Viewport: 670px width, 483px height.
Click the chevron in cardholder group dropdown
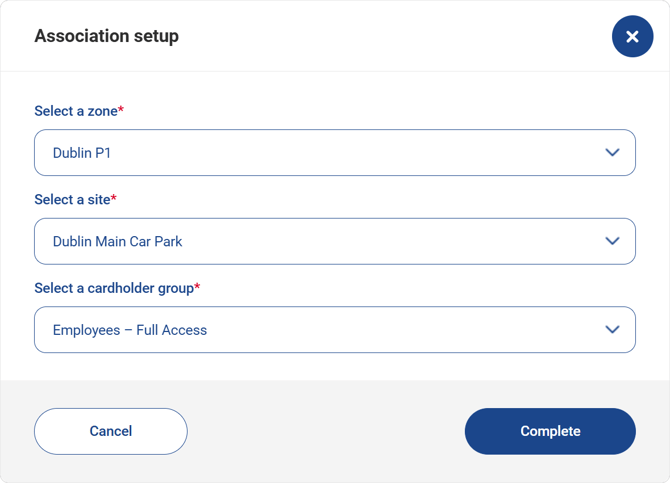click(x=612, y=330)
